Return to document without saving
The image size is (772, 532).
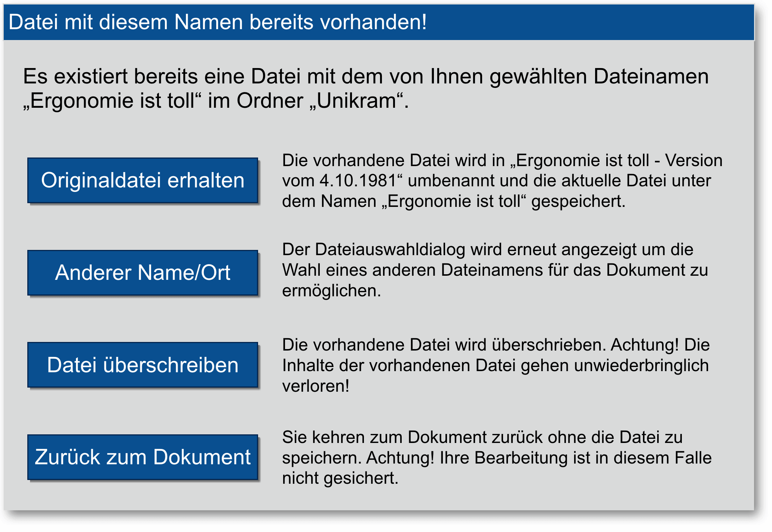click(143, 456)
